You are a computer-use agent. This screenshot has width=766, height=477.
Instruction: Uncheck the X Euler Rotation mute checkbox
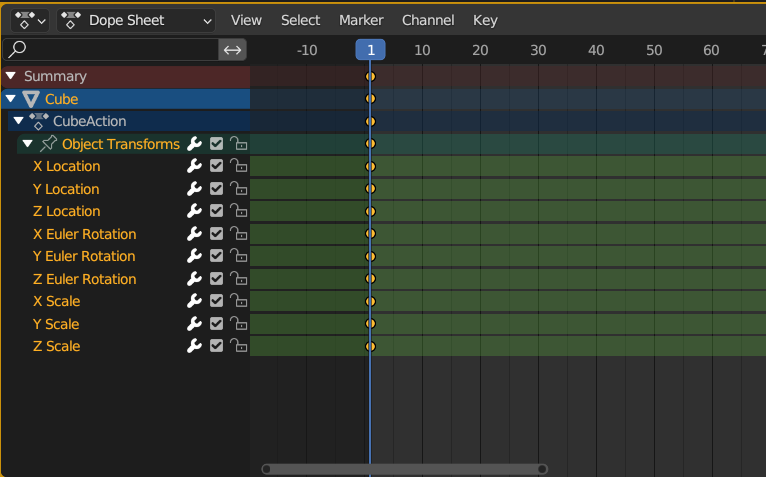point(216,234)
